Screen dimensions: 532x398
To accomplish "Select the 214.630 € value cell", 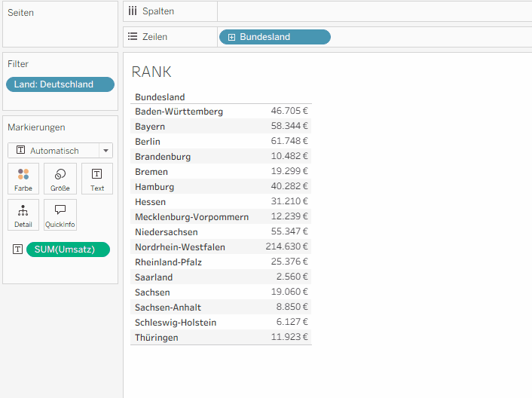I will pyautogui.click(x=286, y=247).
